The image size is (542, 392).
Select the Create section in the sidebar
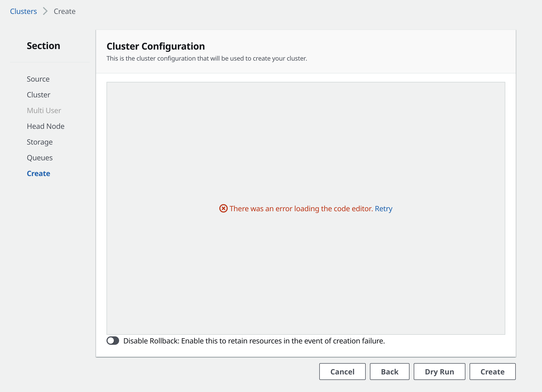point(38,173)
